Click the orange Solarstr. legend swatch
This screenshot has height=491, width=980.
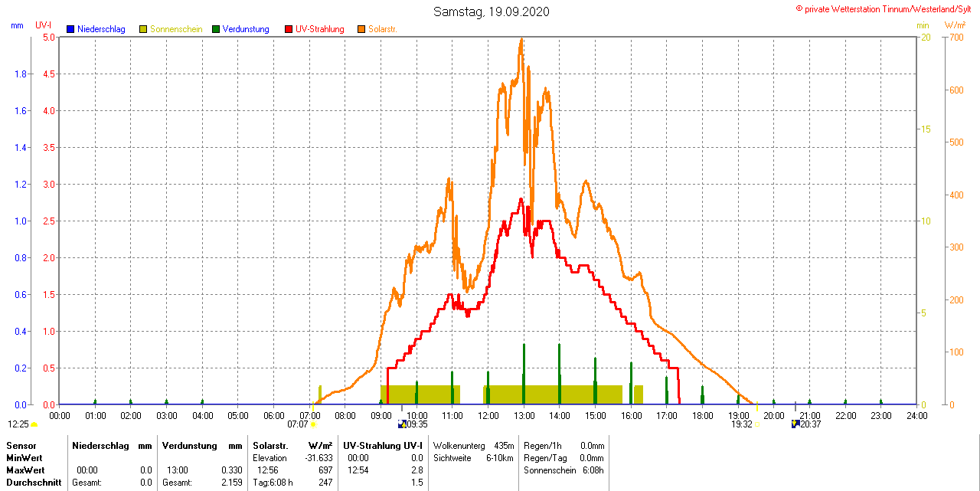[x=362, y=29]
